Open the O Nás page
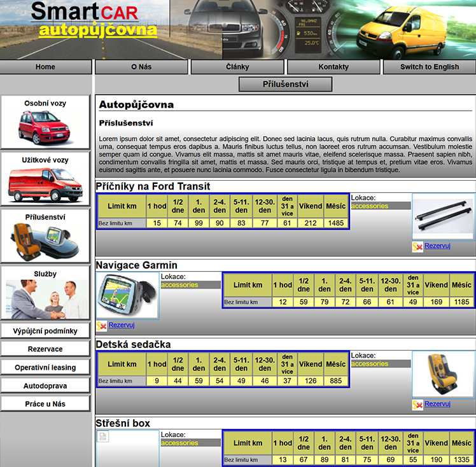The image size is (476, 467). click(141, 67)
